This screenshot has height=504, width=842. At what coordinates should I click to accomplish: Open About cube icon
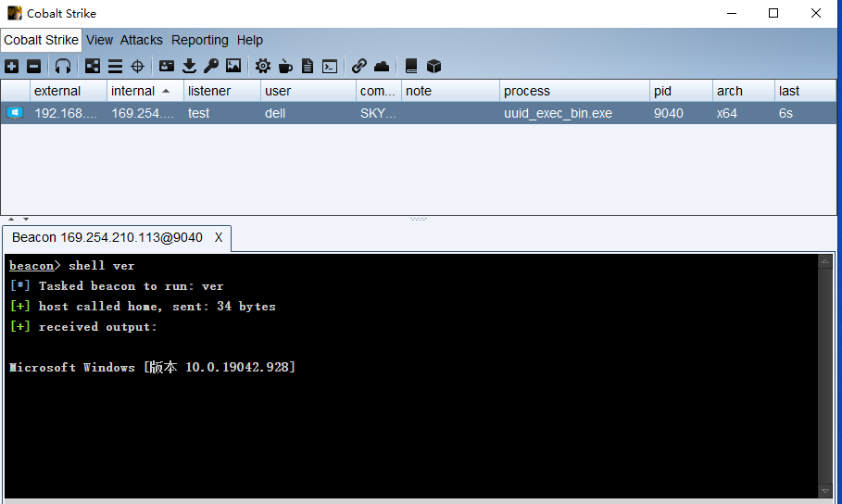click(434, 66)
